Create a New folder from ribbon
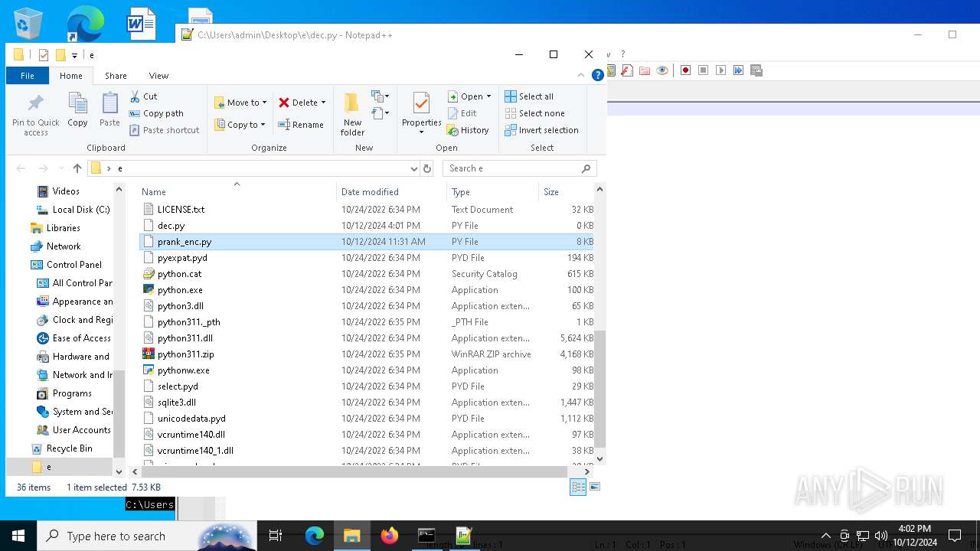The width and height of the screenshot is (980, 551). pyautogui.click(x=352, y=103)
